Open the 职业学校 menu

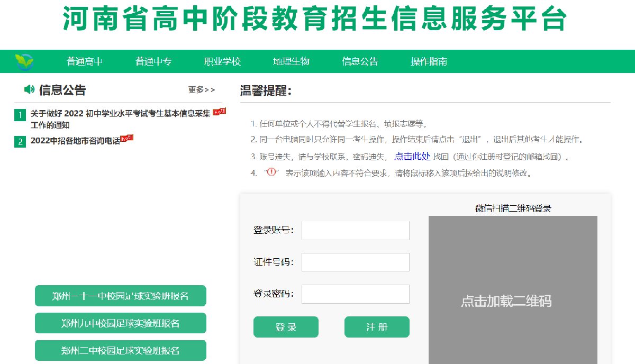(x=222, y=61)
